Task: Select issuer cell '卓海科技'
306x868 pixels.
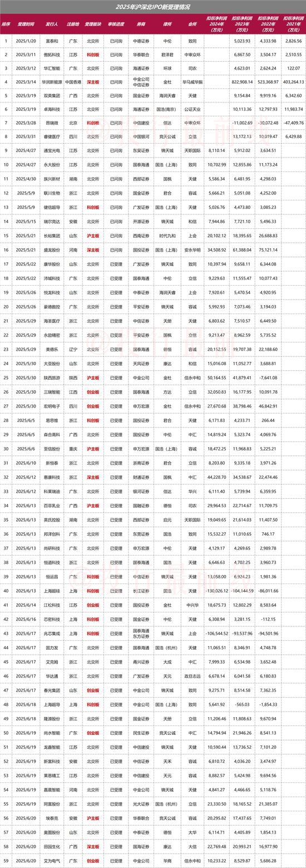Action: (52, 109)
